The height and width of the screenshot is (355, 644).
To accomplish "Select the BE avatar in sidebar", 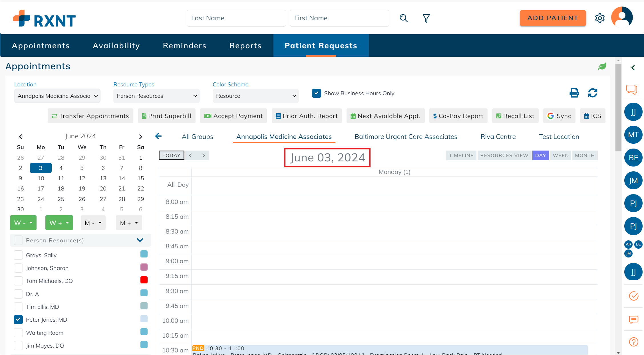I will pyautogui.click(x=633, y=157).
